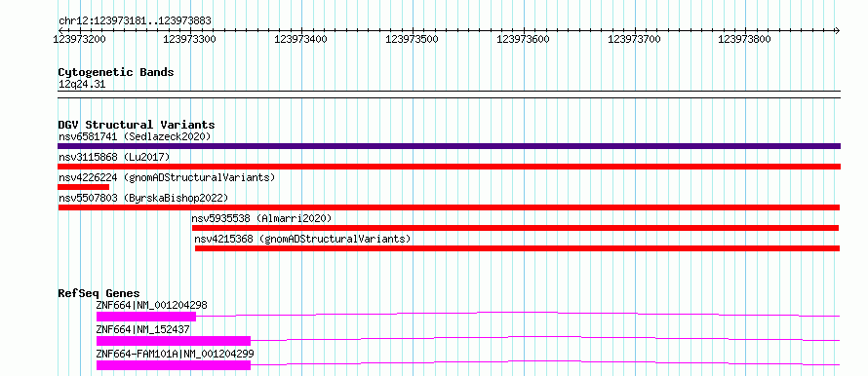Click the ruler's right arrowhead
The height and width of the screenshot is (376, 868).
click(x=838, y=30)
